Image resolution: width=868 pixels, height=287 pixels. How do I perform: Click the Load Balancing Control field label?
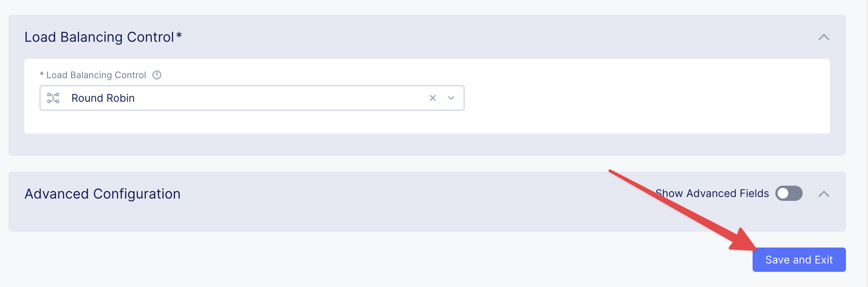coord(96,75)
